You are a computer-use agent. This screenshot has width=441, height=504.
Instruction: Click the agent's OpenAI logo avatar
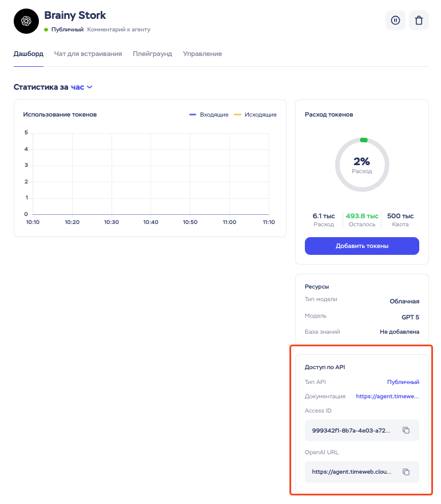click(x=25, y=21)
